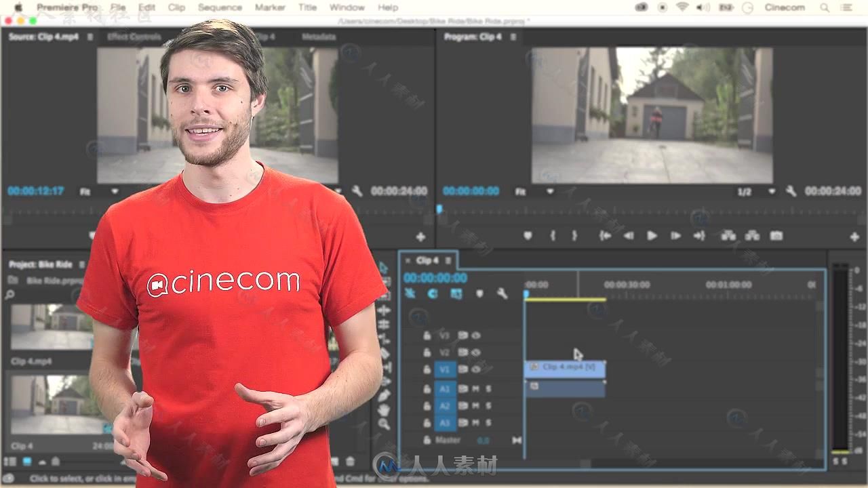Toggle A2 track target button

445,406
